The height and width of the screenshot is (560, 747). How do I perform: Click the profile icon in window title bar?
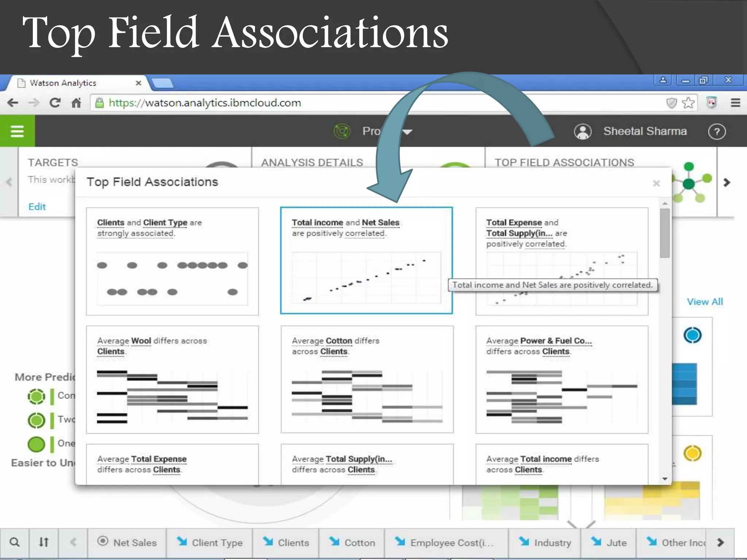(663, 80)
